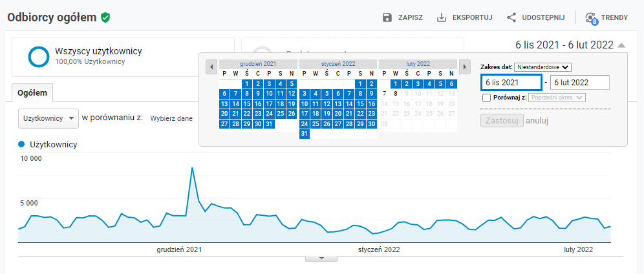Click the tallest peak in the users chart
This screenshot has width=644, height=274.
pyautogui.click(x=192, y=168)
